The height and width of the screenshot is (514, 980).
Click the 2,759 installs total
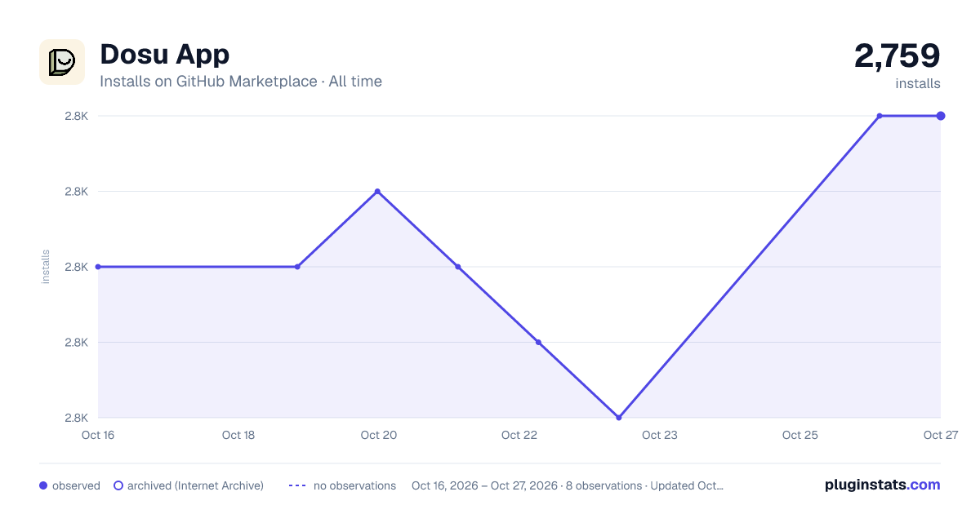[x=897, y=55]
